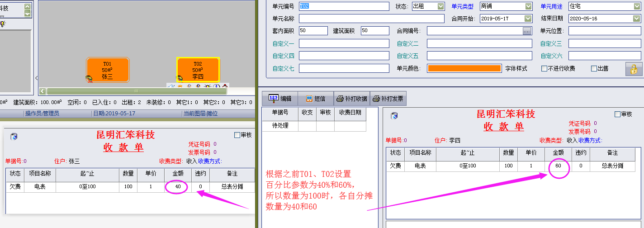Click the 电表 item cell in 李四 receipt
This screenshot has height=228, width=644.
[x=420, y=166]
